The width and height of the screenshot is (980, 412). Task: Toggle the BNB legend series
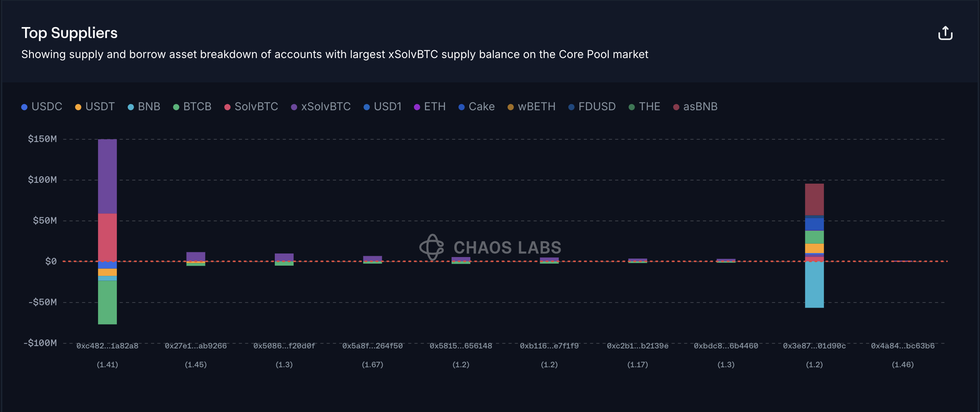[x=144, y=107]
